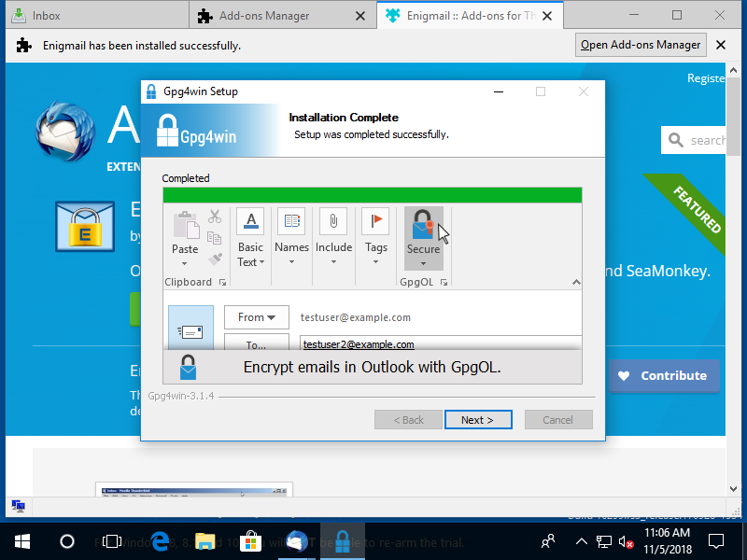Click the Names address book icon
This screenshot has width=747, height=560.
291,220
